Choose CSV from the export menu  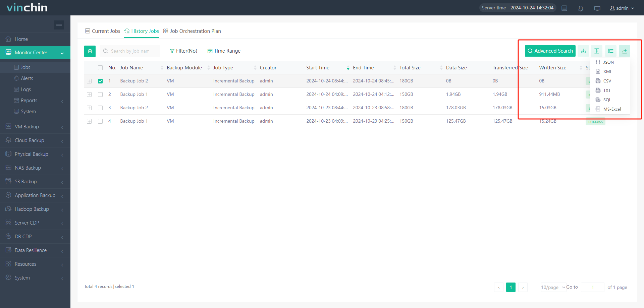click(607, 81)
